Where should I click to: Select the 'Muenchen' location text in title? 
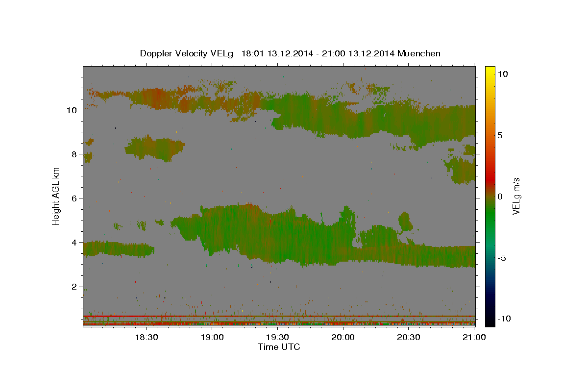pyautogui.click(x=419, y=53)
